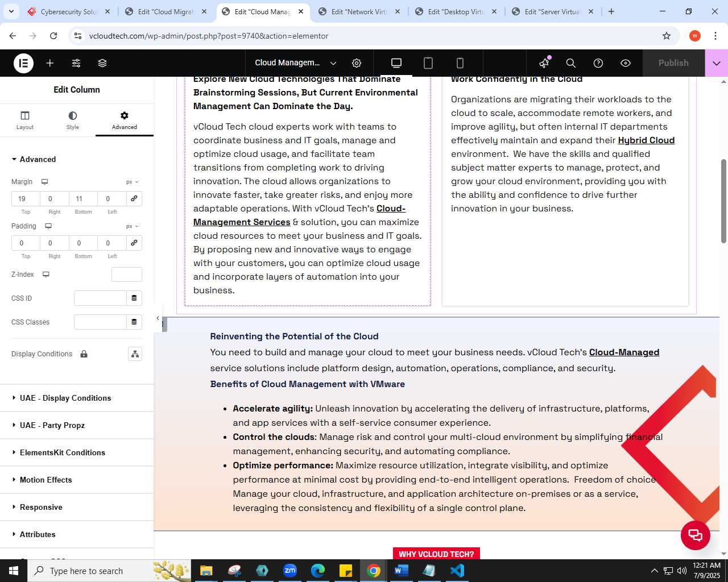Add a new element with plus icon
The height and width of the screenshot is (582, 728).
click(50, 63)
